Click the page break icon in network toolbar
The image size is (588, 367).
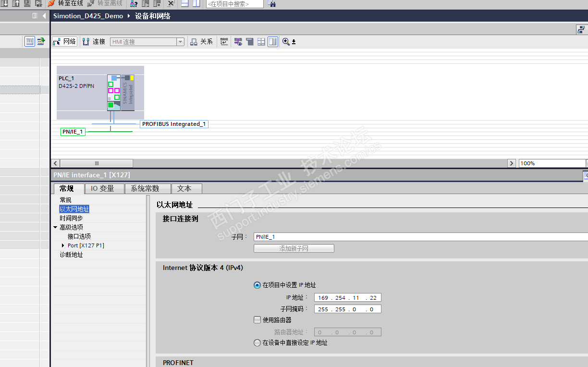pyautogui.click(x=250, y=42)
